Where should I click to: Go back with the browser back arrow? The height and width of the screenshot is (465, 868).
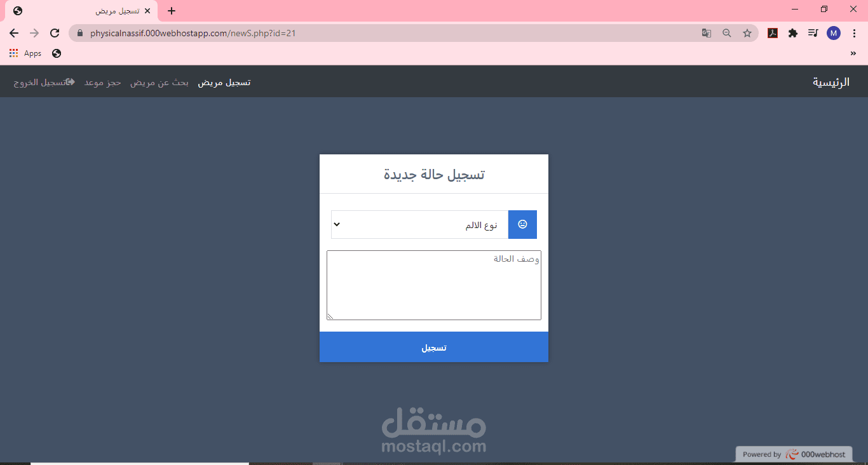click(14, 33)
